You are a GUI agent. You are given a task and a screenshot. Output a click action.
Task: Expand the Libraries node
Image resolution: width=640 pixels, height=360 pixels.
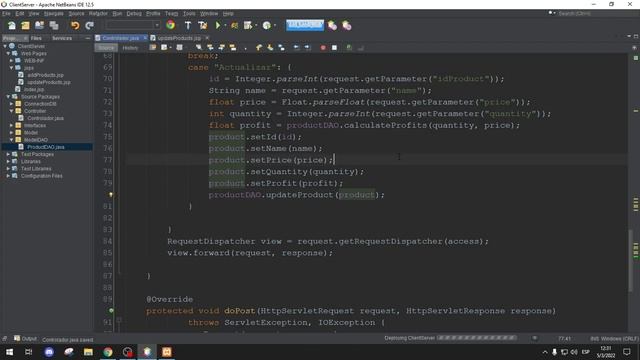pos(8,161)
